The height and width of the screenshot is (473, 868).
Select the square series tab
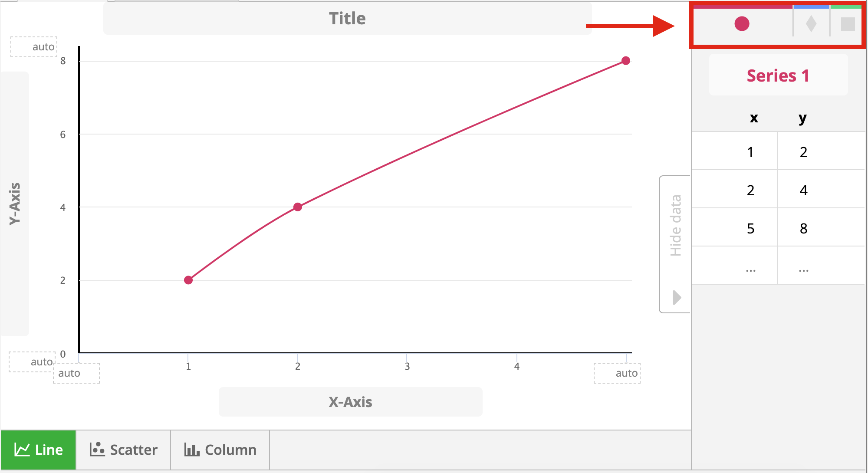click(x=848, y=24)
